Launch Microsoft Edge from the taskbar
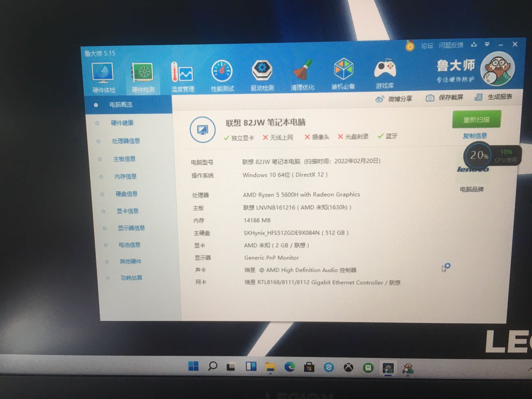The image size is (532, 399). pos(290,367)
